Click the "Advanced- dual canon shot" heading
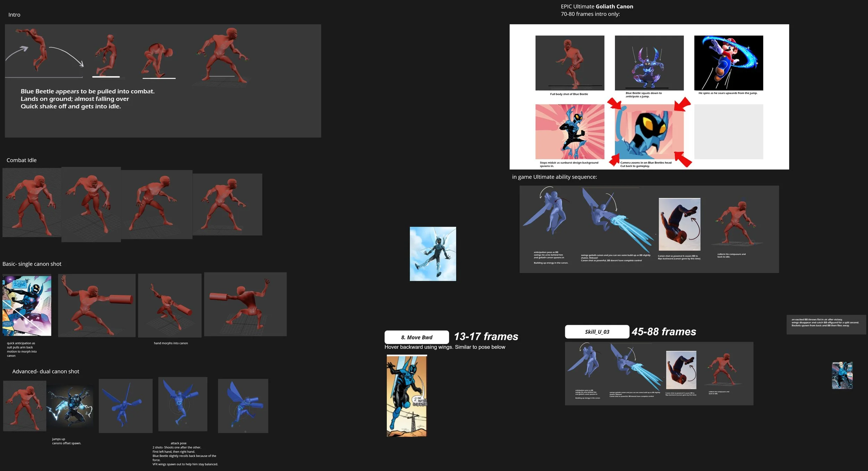This screenshot has width=868, height=471. [x=45, y=371]
